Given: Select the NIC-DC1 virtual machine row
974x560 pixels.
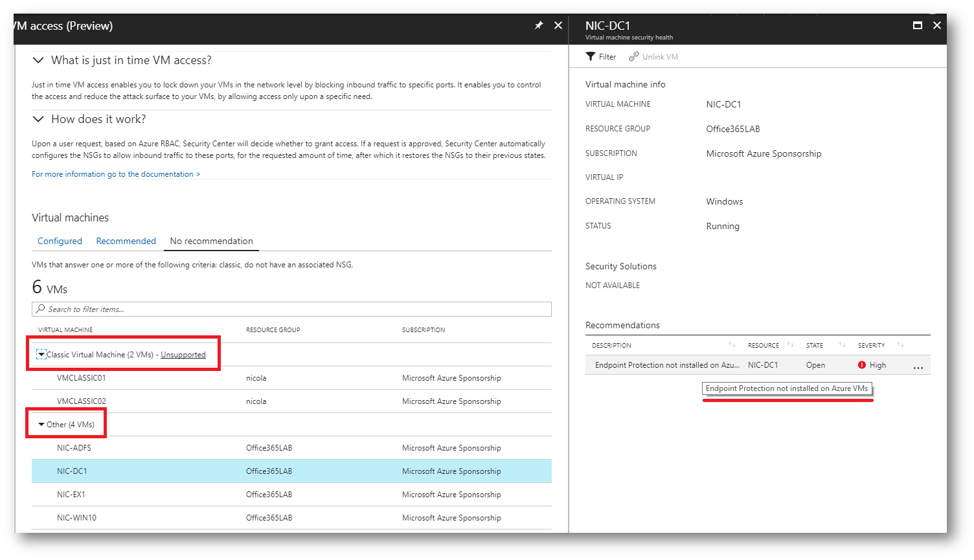Looking at the screenshot, I should [x=291, y=471].
